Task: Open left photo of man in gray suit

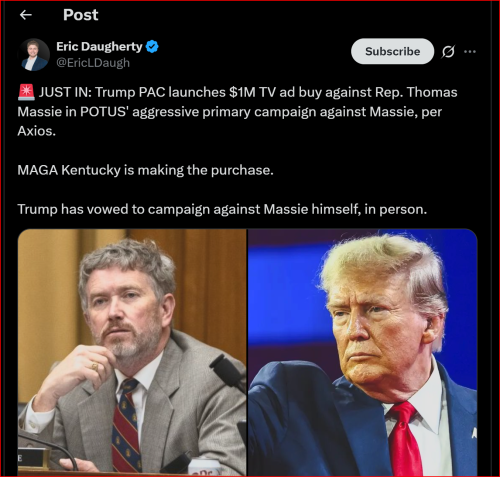Action: (132, 352)
